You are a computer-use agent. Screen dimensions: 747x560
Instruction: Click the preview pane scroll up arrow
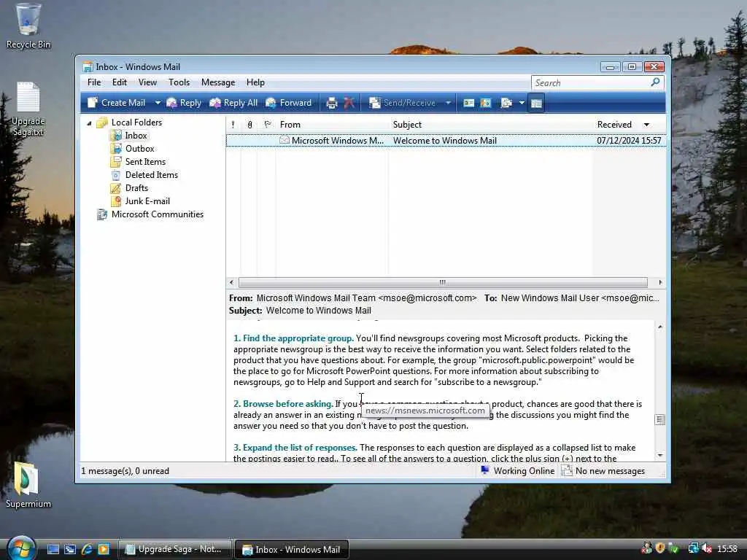point(660,327)
